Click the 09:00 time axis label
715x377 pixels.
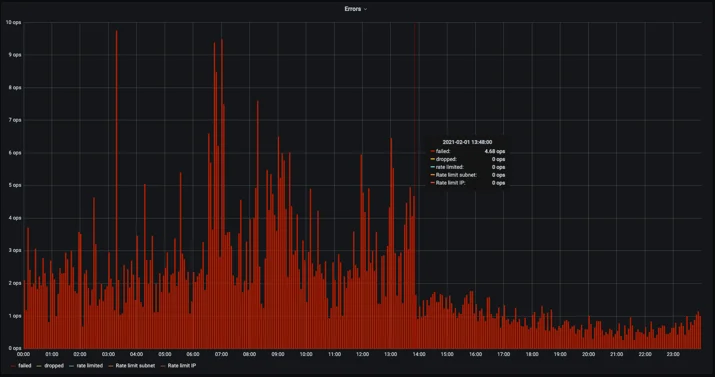point(278,354)
